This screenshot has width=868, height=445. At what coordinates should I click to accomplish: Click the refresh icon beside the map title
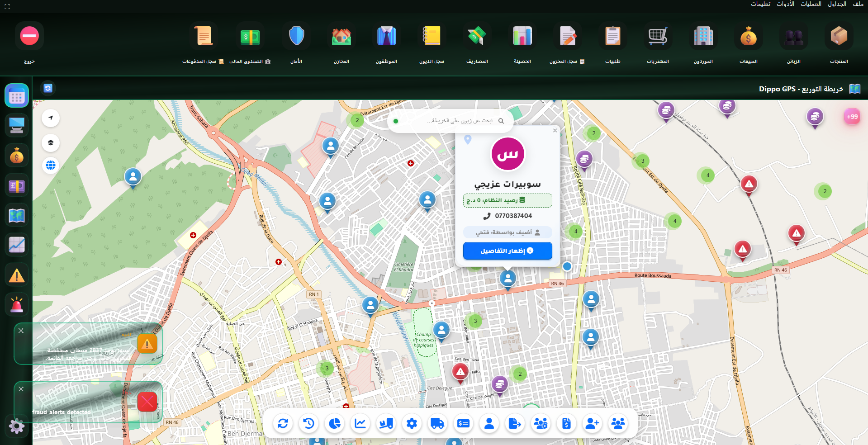click(48, 88)
